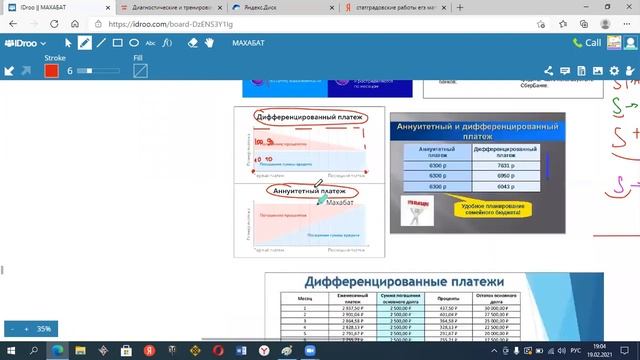The width and height of the screenshot is (640, 360).
Task: Open a new browser tab
Action: [x=460, y=7]
